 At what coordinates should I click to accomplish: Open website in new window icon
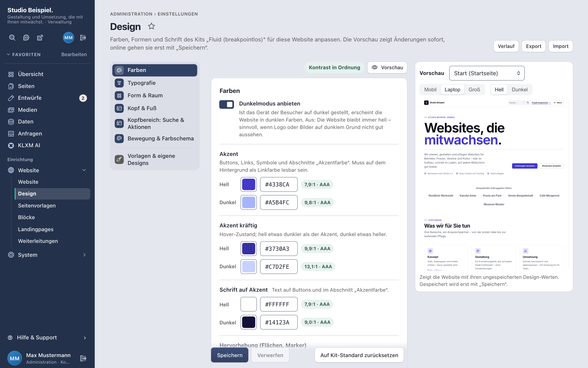point(40,38)
